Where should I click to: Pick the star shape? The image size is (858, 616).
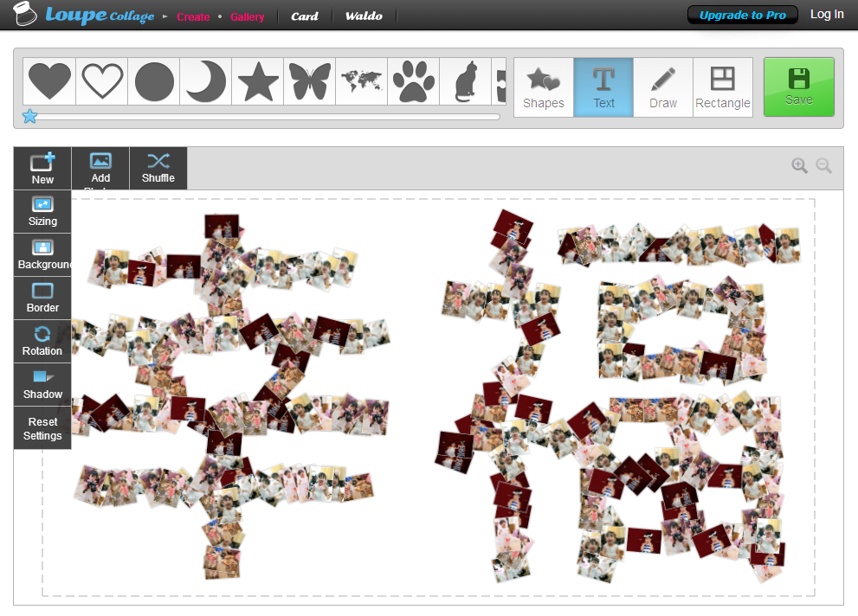point(258,81)
